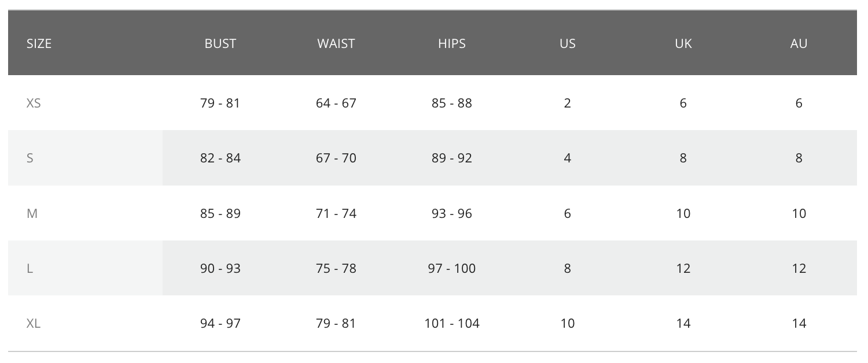Screen dimensions: 868x363
Task: Select the XL size row label
Action: (x=34, y=323)
